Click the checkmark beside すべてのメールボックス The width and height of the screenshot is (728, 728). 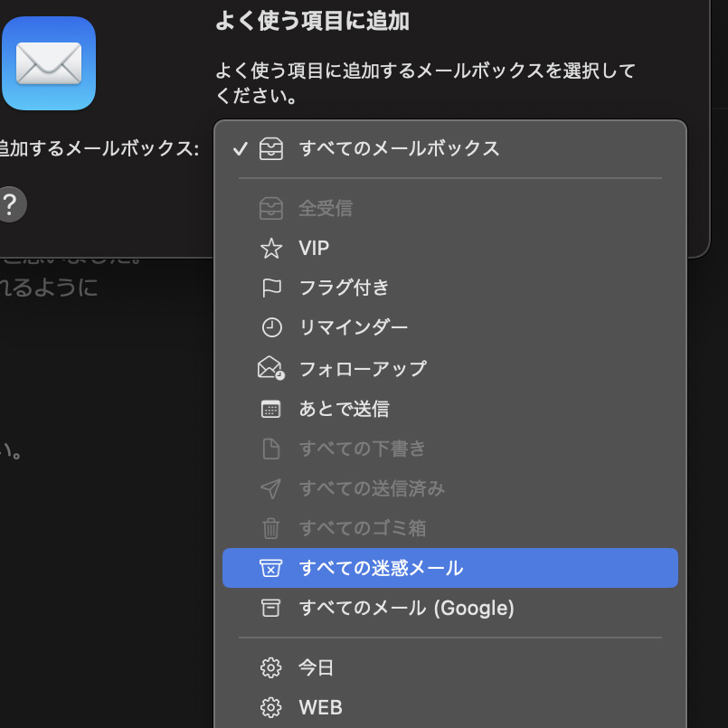(x=240, y=149)
